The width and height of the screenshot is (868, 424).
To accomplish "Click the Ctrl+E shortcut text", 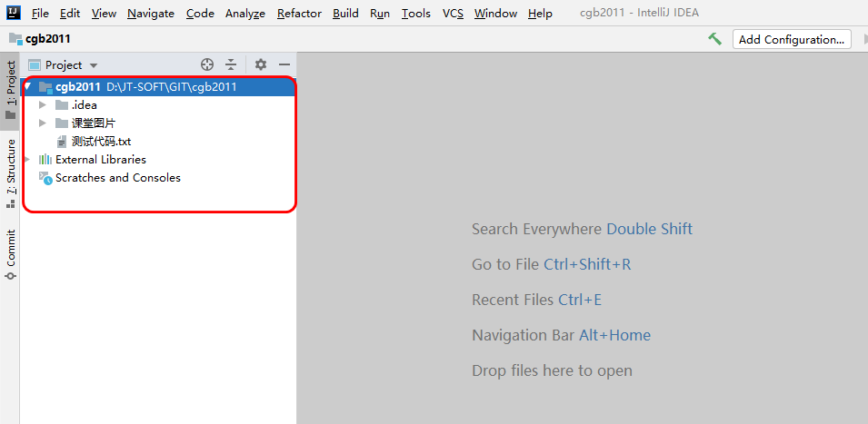I will tap(580, 300).
